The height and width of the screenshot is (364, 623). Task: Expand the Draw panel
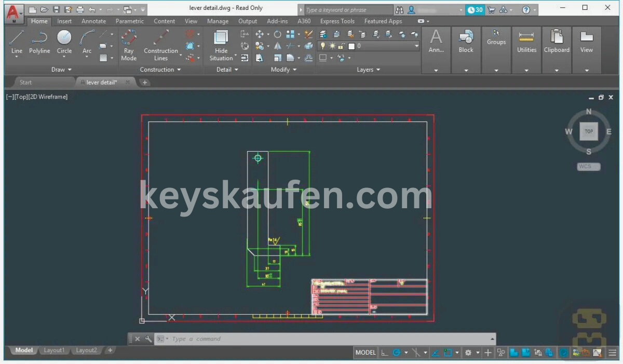click(61, 70)
